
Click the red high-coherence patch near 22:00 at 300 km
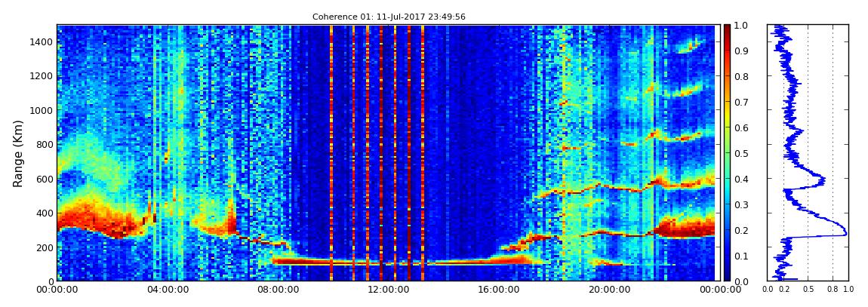point(685,227)
